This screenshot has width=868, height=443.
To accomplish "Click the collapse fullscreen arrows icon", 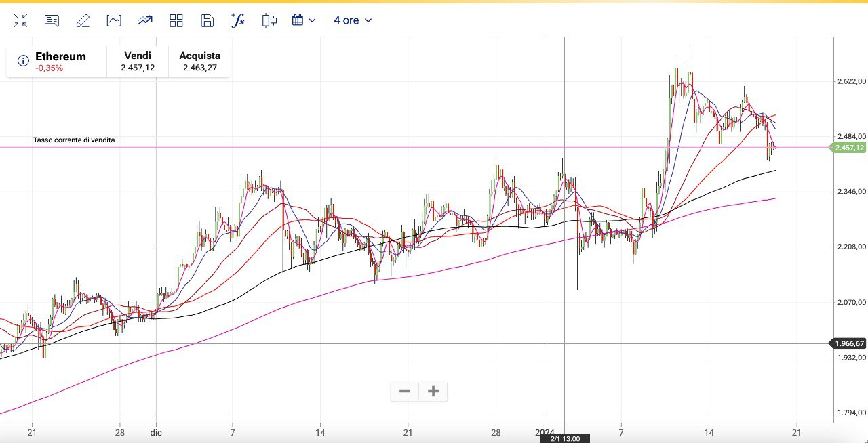I will coord(20,20).
